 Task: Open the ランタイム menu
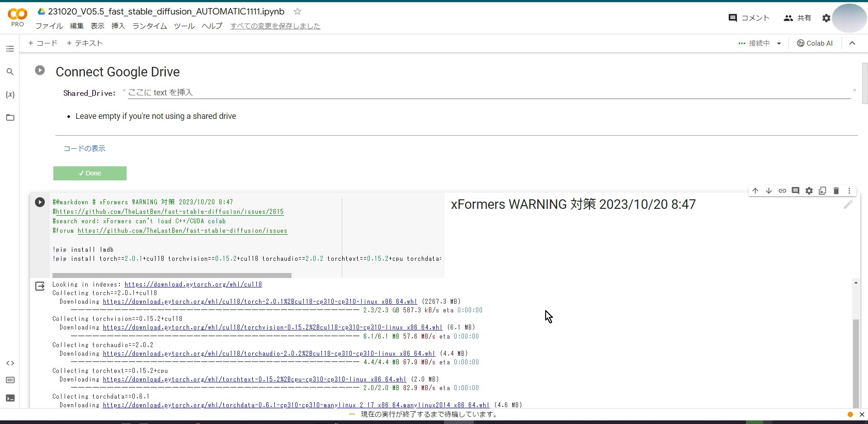150,26
